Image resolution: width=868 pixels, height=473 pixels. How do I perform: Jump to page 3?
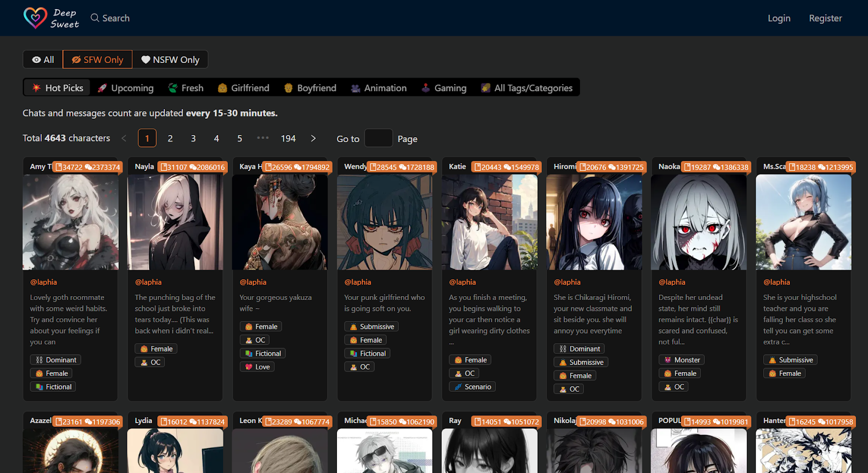(x=193, y=138)
